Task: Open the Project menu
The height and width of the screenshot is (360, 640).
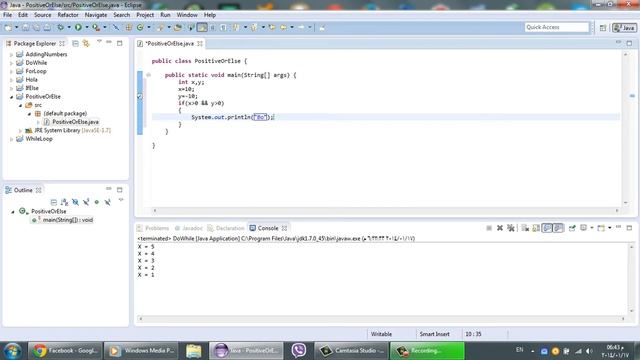Action: (x=145, y=15)
